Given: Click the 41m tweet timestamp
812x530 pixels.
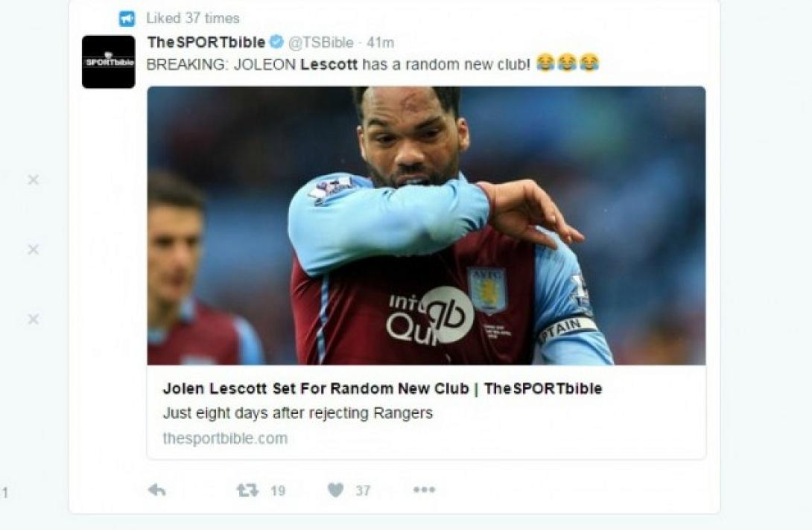Looking at the screenshot, I should 381,42.
